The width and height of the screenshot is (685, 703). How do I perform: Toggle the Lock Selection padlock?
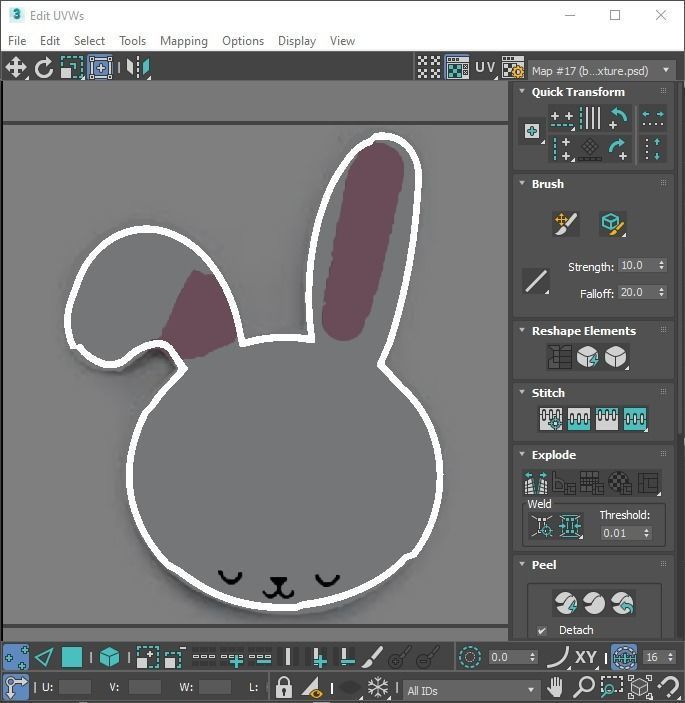tap(283, 687)
